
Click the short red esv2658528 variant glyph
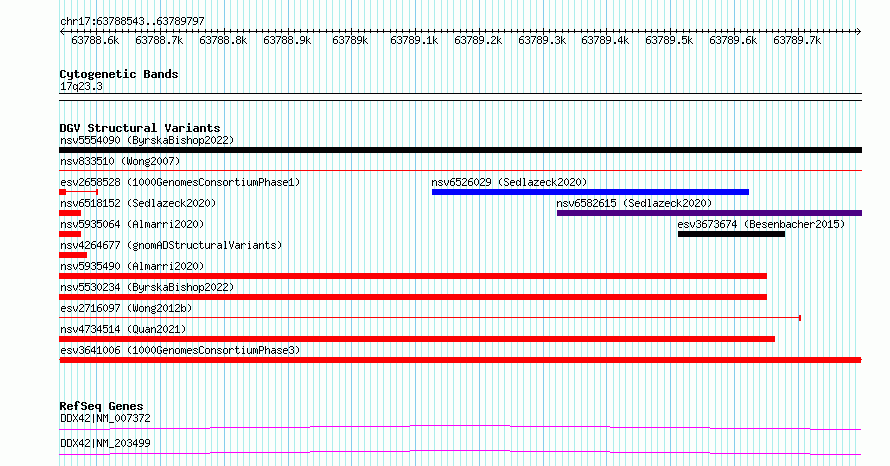pyautogui.click(x=79, y=192)
